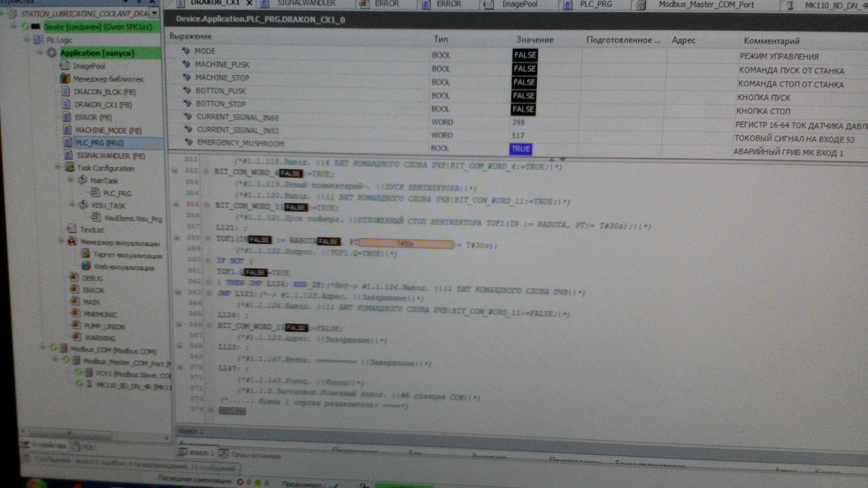
Task: Close the DRAKON_CX1 editor tab
Action: point(249,3)
